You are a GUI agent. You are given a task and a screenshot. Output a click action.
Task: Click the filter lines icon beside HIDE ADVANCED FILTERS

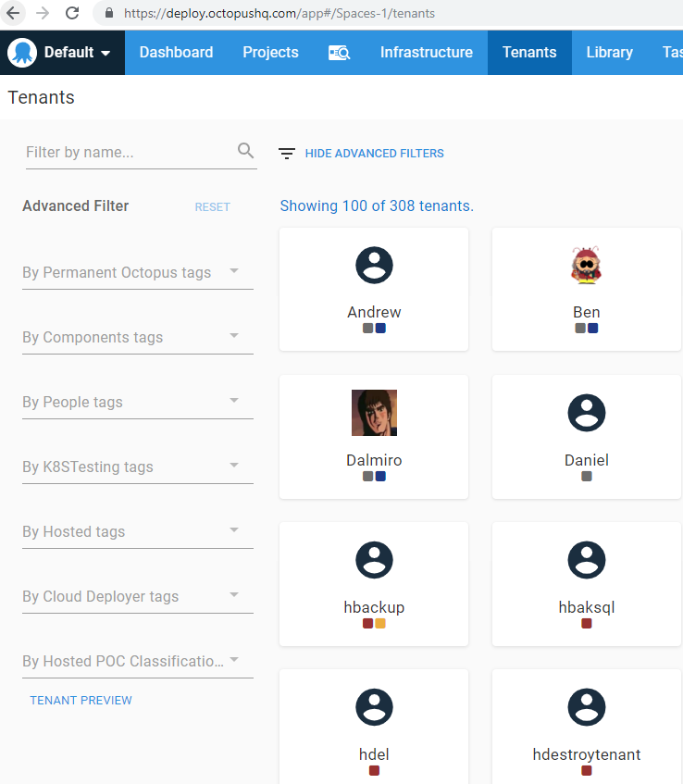(x=287, y=153)
